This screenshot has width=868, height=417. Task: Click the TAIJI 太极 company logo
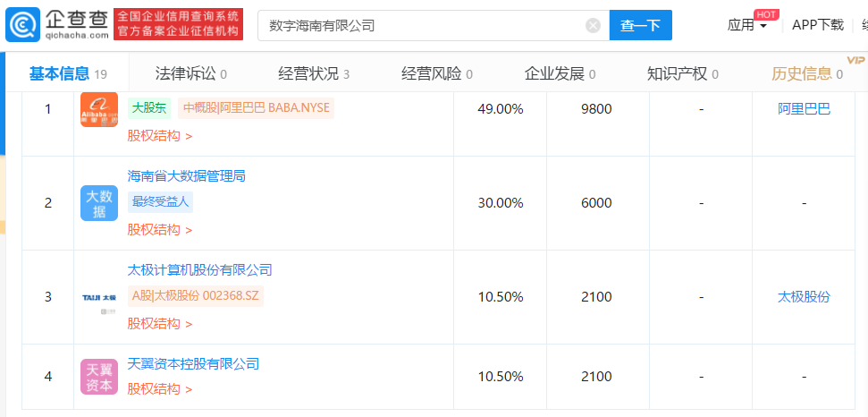(99, 297)
